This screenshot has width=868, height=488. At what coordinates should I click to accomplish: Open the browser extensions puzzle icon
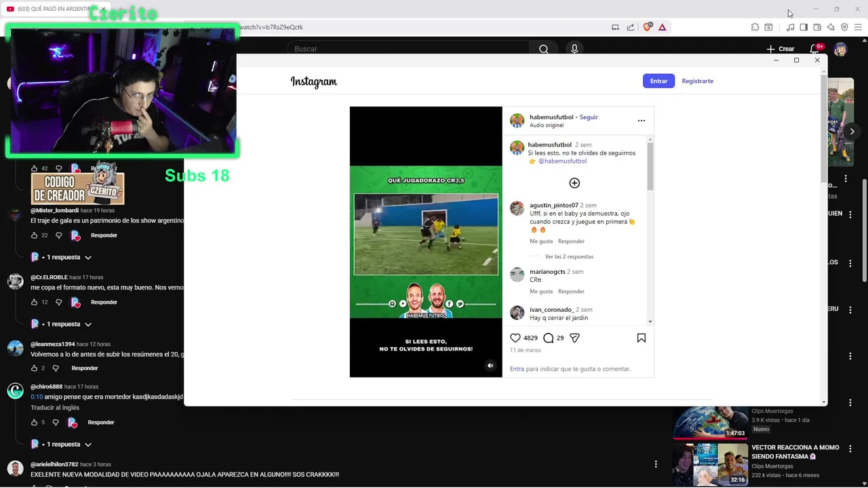pos(755,27)
